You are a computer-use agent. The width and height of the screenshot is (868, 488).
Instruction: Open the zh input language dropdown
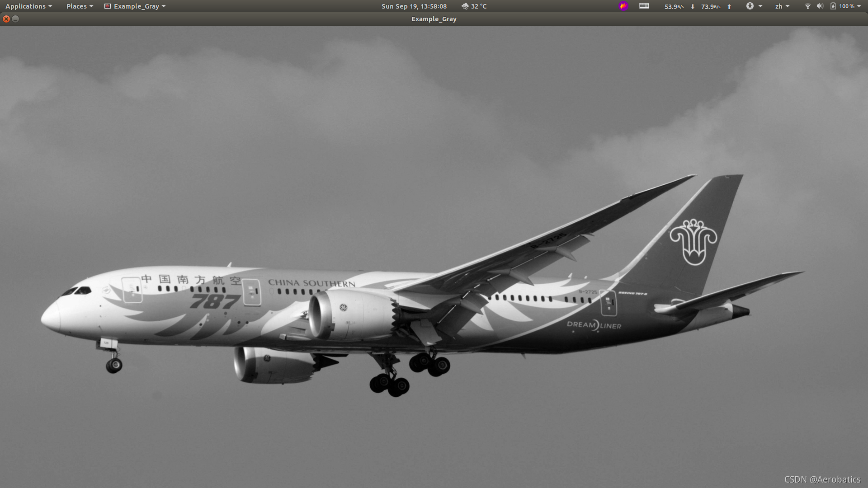[x=782, y=6]
